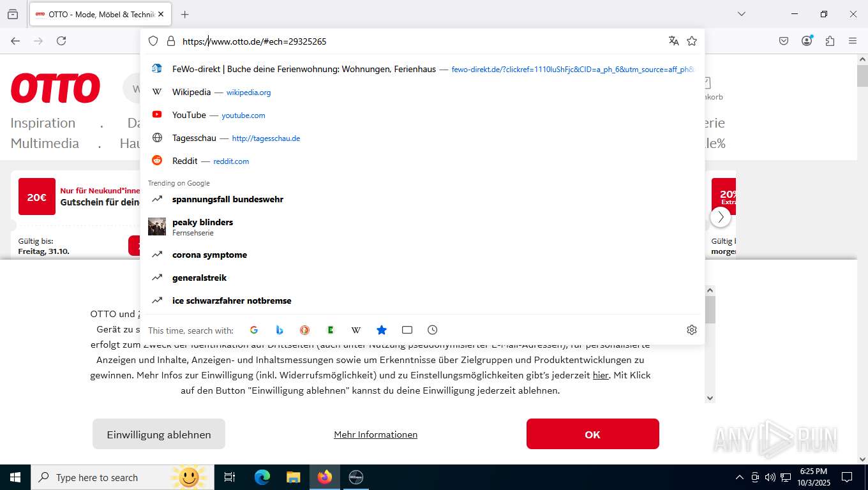Image resolution: width=868 pixels, height=490 pixels.
Task: Click consent text scrollbar down arrow
Action: click(x=710, y=397)
